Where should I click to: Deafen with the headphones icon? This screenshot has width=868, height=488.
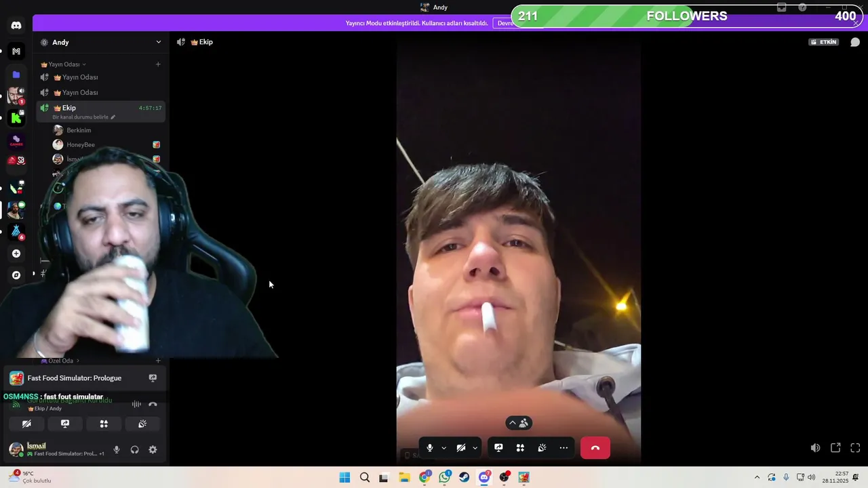click(x=134, y=449)
